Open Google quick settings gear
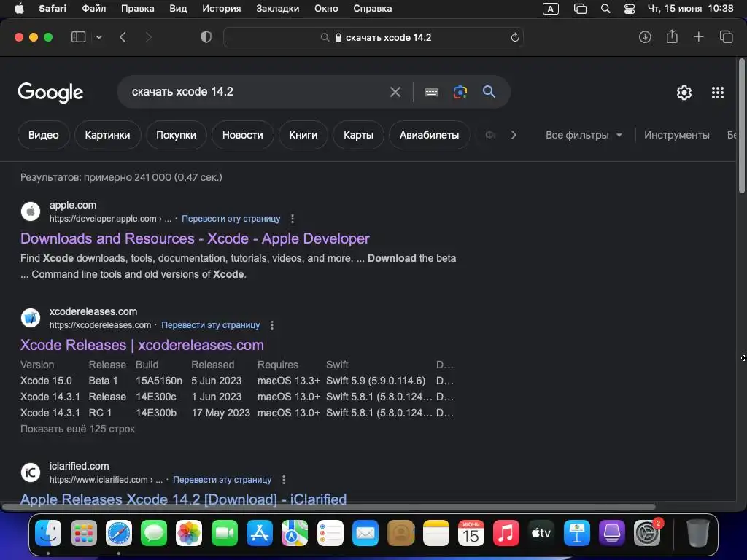 click(x=684, y=93)
